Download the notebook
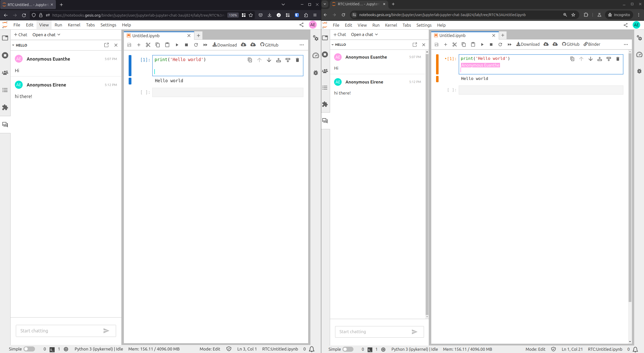This screenshot has width=644, height=353. (x=224, y=45)
